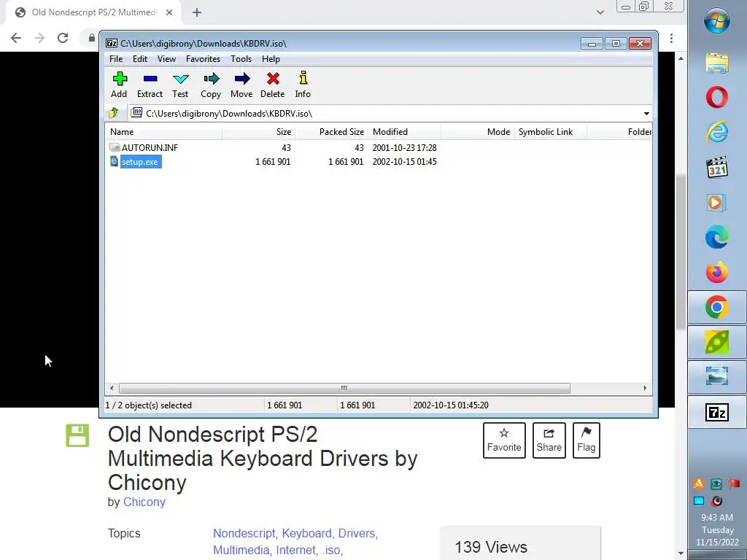The height and width of the screenshot is (560, 747).
Task: Expand the address bar path dropdown
Action: pos(646,113)
